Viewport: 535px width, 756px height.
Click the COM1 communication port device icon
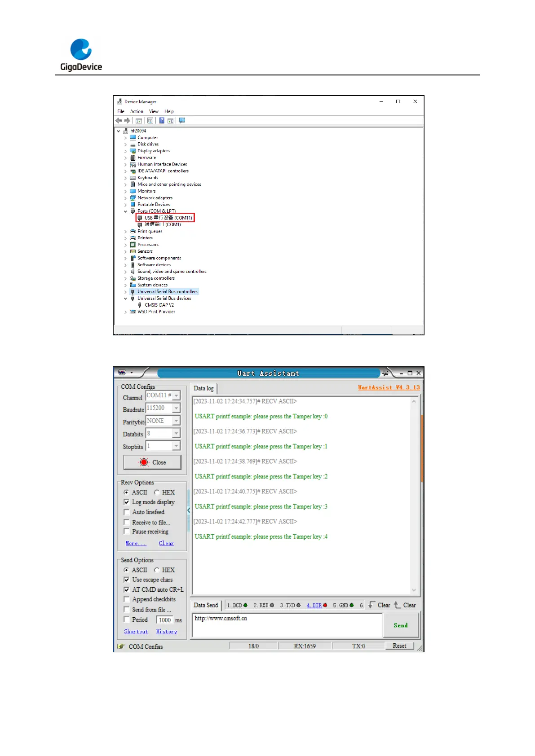point(140,224)
